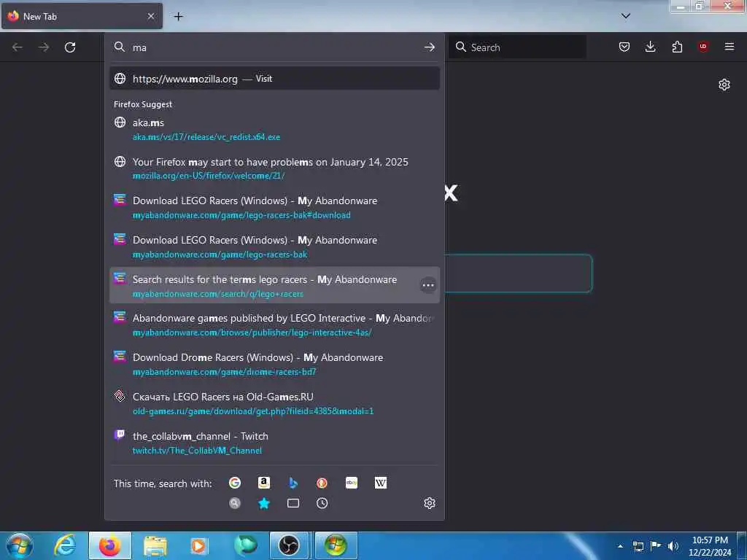
Task: Open a new tab with plus button
Action: [178, 17]
